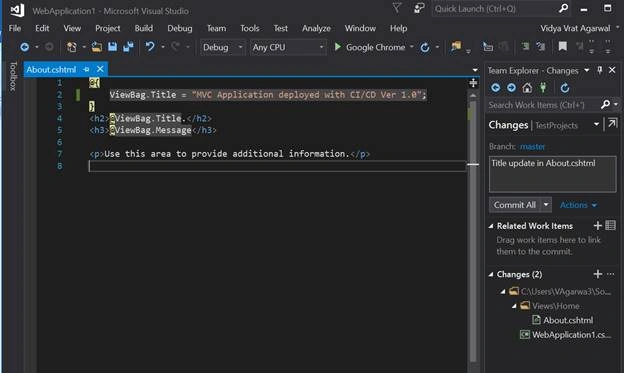Click the work items query list icon

(x=610, y=226)
